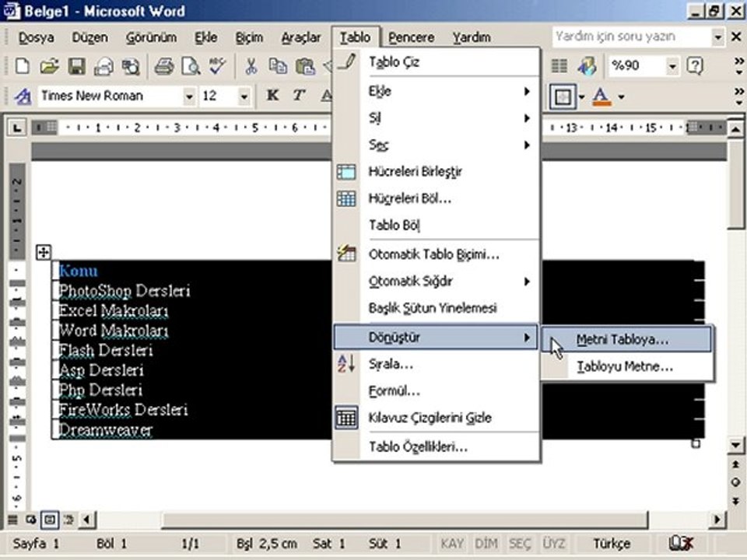Viewport: 747px width, 560px height.
Task: Apply font color with the A icon
Action: (601, 96)
